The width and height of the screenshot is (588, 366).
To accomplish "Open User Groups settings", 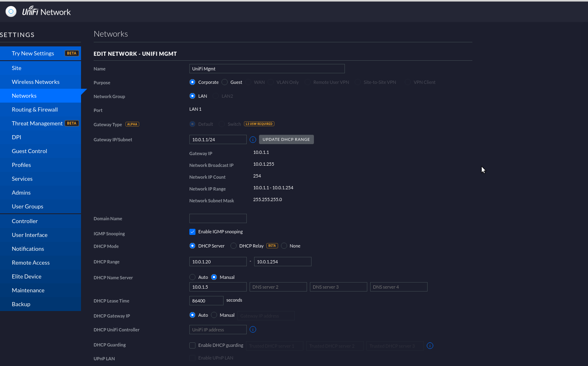I will (x=40, y=206).
